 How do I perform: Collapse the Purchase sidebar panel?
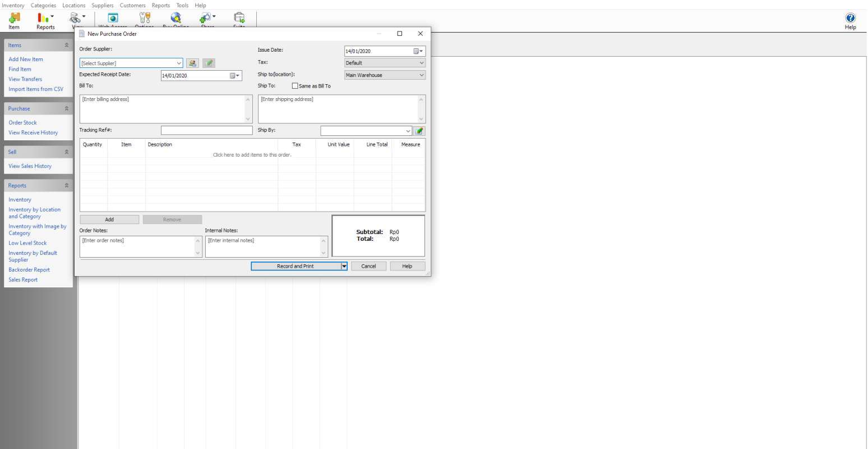click(67, 109)
